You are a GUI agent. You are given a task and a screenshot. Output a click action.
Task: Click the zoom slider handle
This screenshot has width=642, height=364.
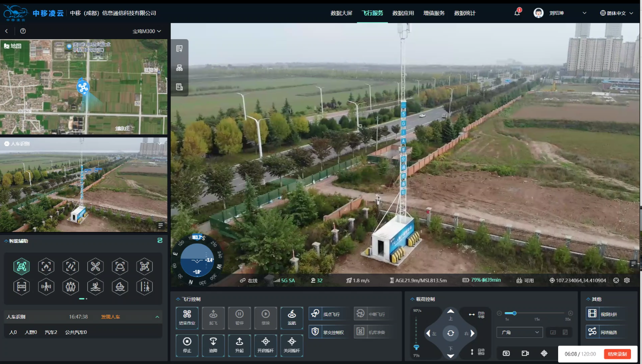pyautogui.click(x=514, y=313)
